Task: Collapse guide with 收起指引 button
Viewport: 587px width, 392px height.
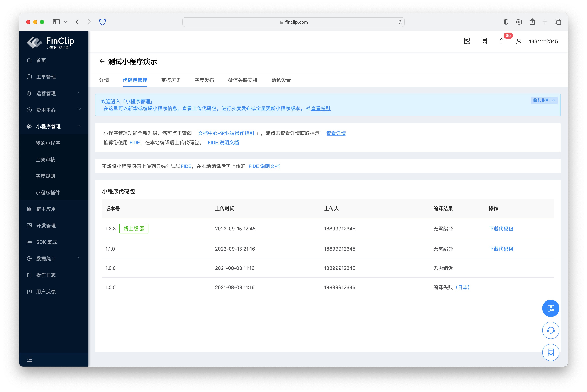Action: [544, 100]
